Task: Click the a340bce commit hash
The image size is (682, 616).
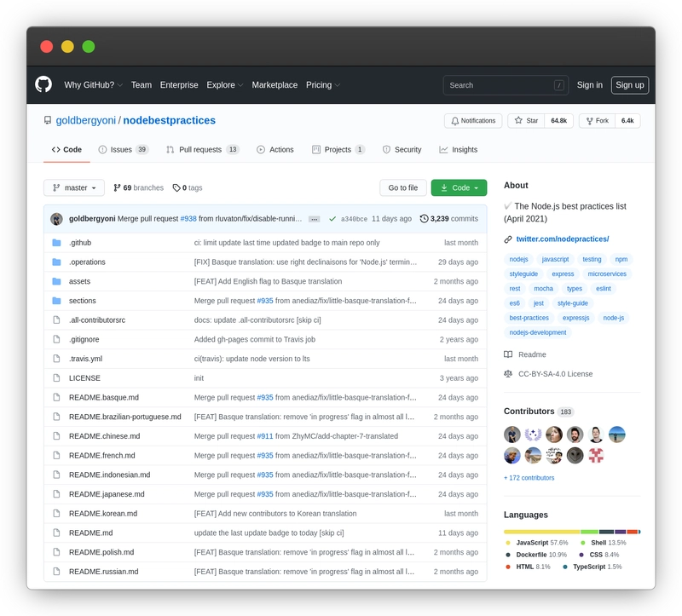Action: 354,219
